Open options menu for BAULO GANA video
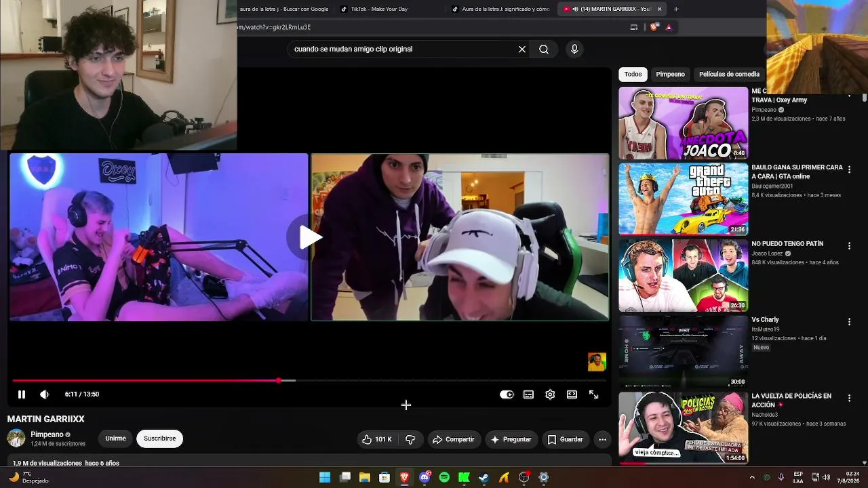The height and width of the screenshot is (488, 868). click(x=849, y=169)
